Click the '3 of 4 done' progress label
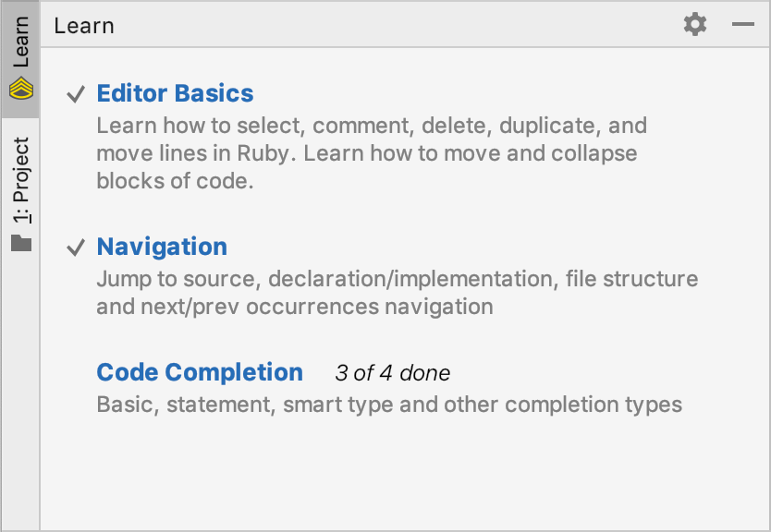Screen dimensions: 771x532 coord(392,373)
